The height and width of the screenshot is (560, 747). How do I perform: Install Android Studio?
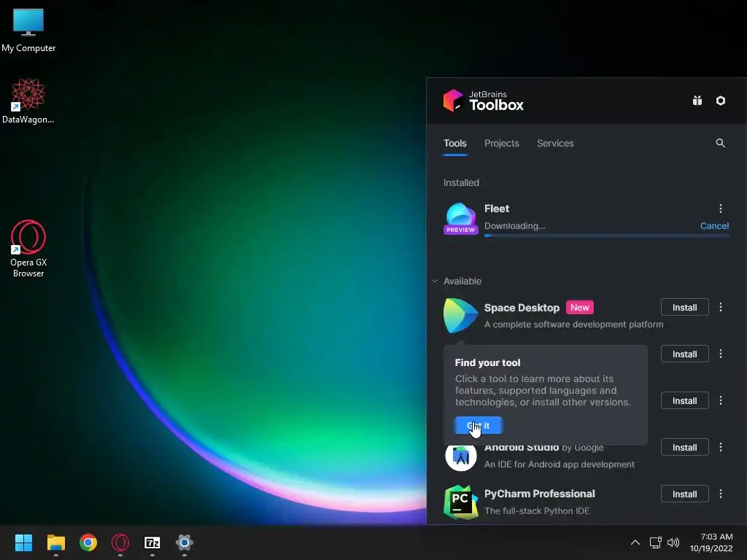pyautogui.click(x=684, y=447)
